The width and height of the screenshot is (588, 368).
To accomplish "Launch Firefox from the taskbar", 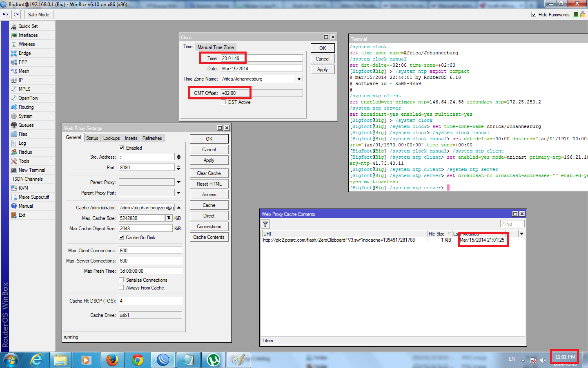I will (112, 360).
